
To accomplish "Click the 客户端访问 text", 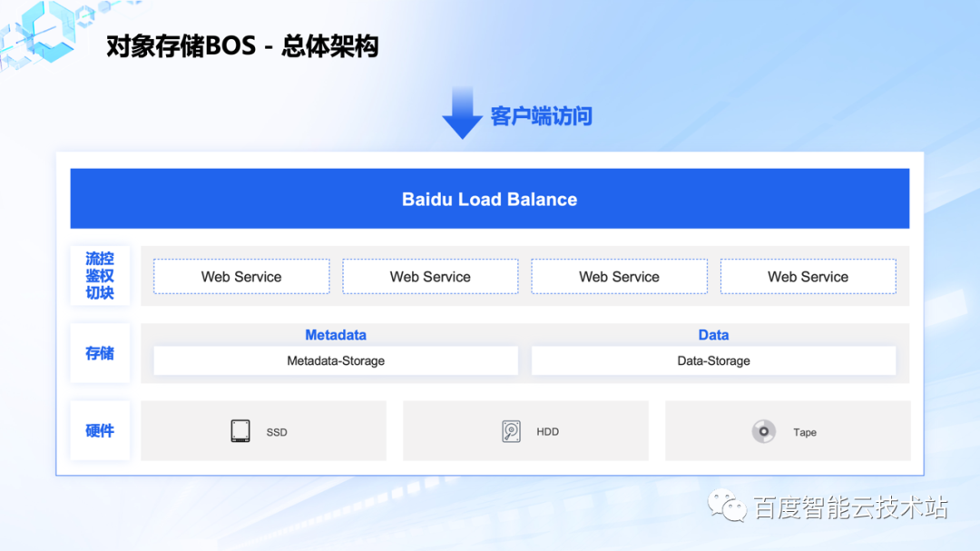I will pos(541,116).
